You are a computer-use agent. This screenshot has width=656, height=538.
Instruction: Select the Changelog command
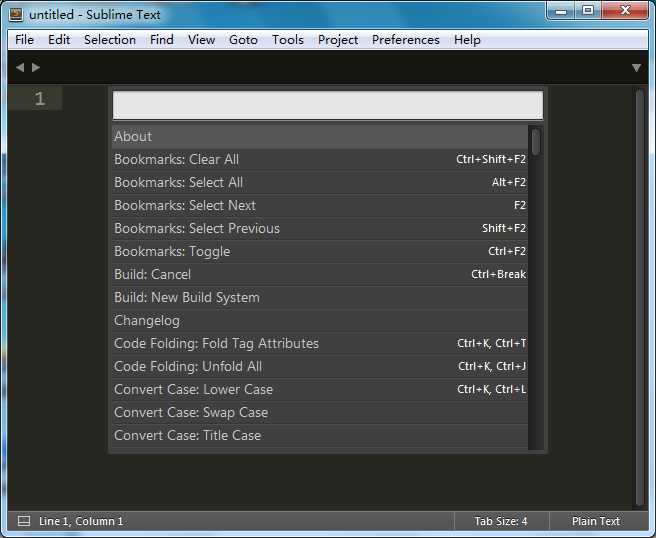pyautogui.click(x=320, y=320)
